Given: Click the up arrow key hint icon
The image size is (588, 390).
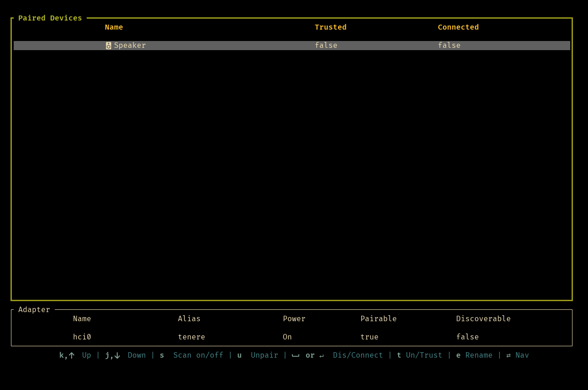Looking at the screenshot, I should coord(72,355).
